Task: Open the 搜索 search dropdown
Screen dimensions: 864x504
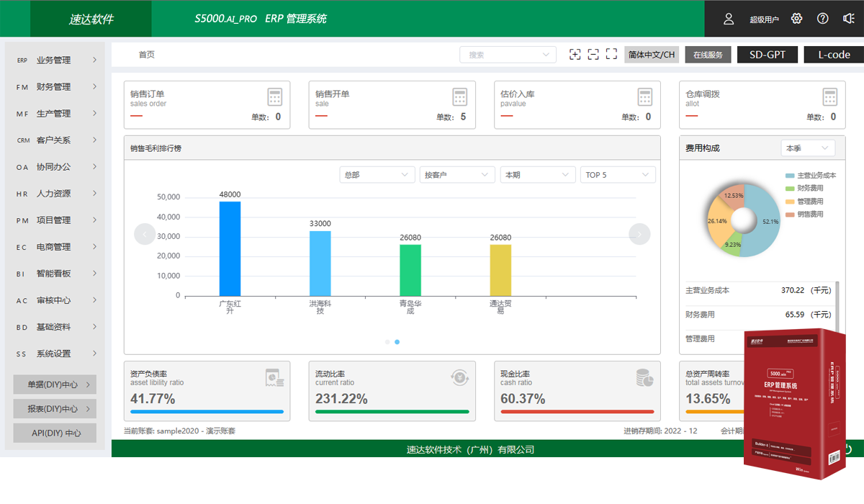Action: (508, 55)
